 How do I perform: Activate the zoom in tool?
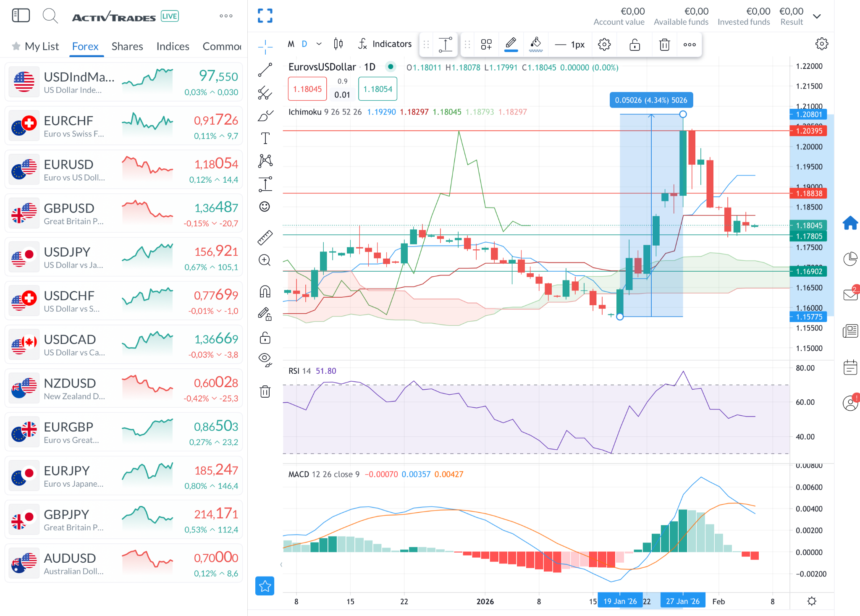click(265, 260)
